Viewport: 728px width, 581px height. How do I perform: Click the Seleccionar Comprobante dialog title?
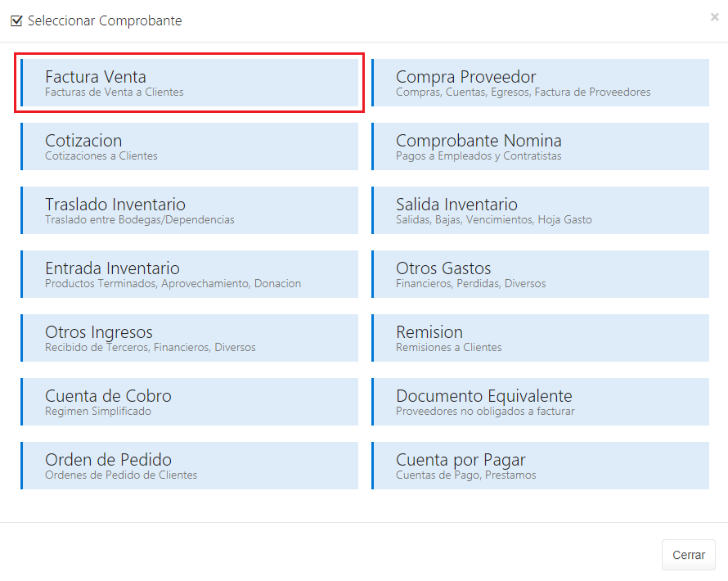pos(105,21)
